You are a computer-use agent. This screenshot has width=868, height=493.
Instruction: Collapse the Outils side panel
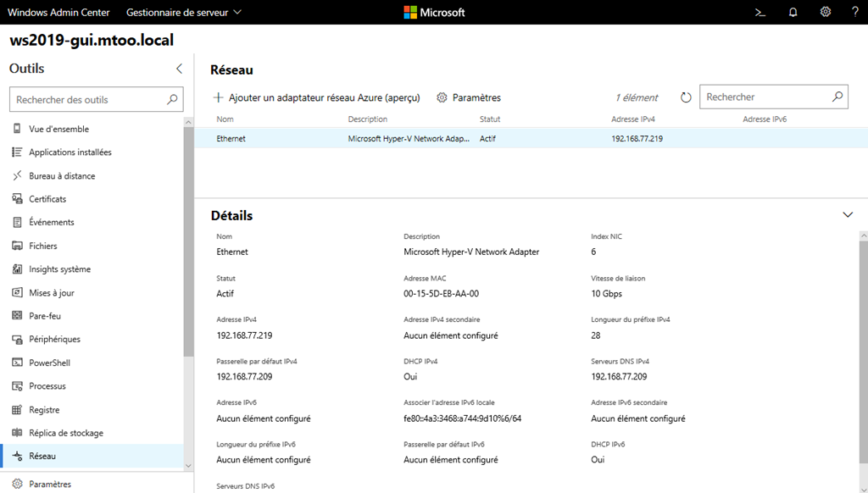pos(179,69)
